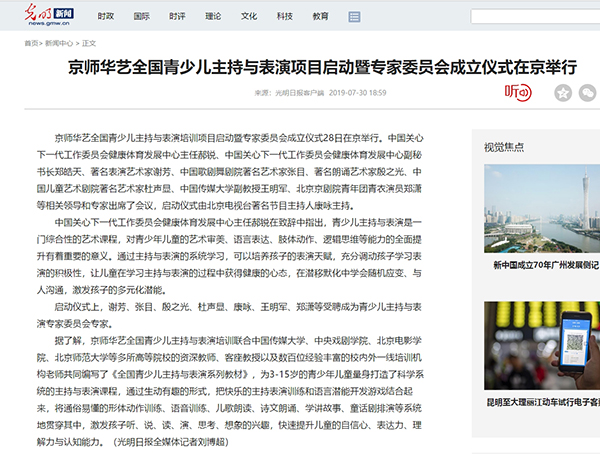Open the navigation list menu icon
Image resolution: width=600 pixels, height=454 pixels.
tap(354, 16)
